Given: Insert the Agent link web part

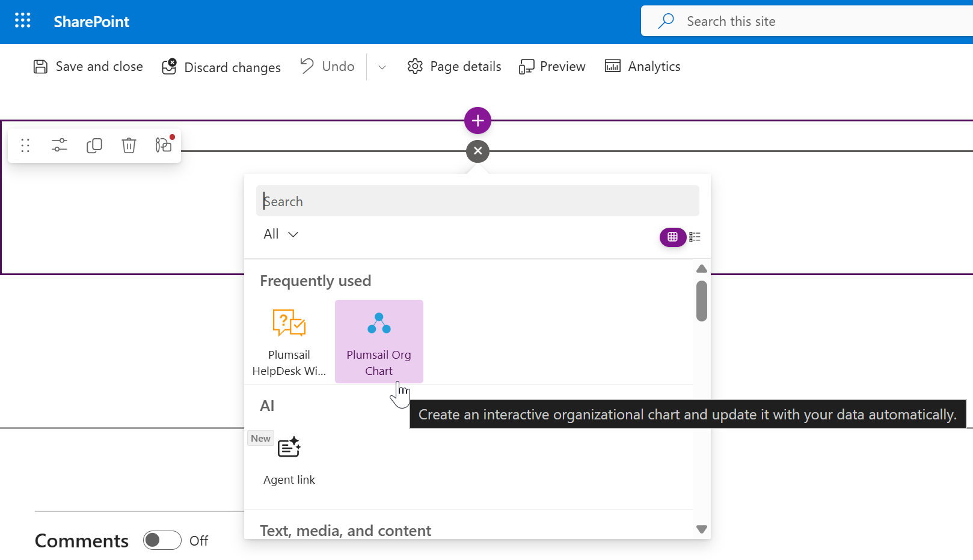Looking at the screenshot, I should coord(289,460).
